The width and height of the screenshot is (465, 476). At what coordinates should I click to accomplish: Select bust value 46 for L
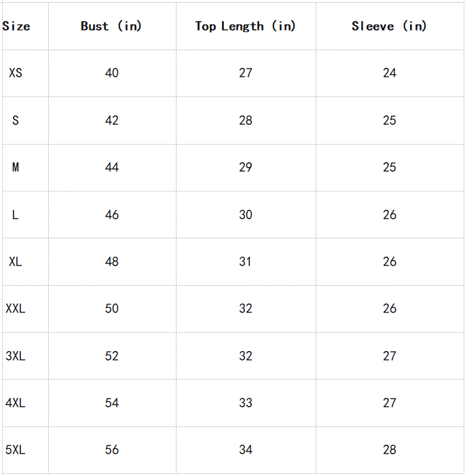(112, 215)
